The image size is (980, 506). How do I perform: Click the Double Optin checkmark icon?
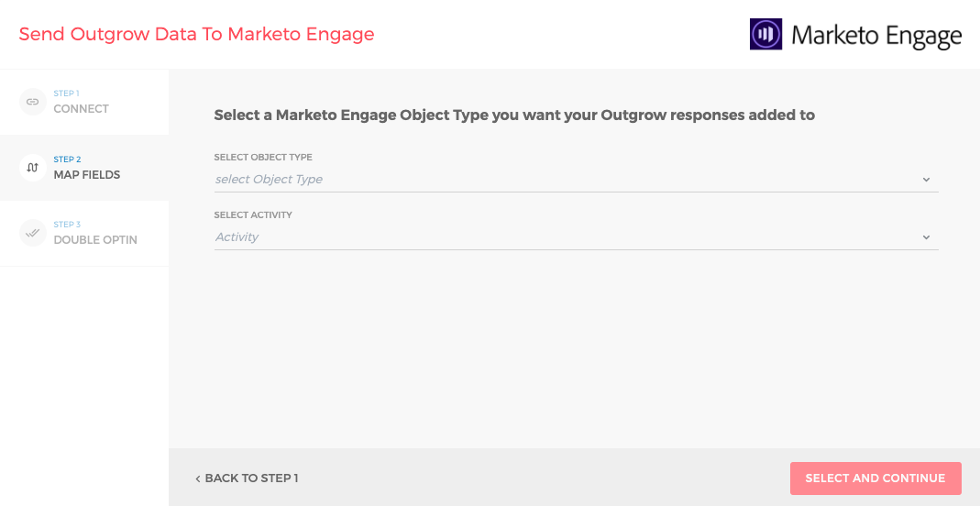32,233
